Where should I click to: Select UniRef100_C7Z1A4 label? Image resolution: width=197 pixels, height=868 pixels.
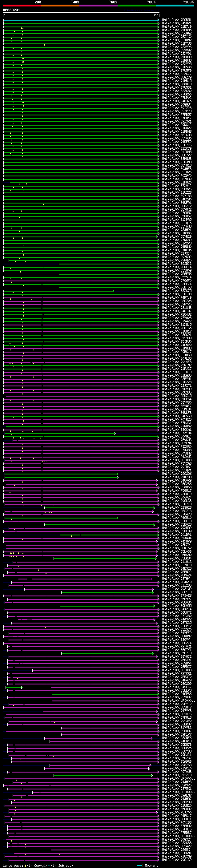click(x=176, y=433)
